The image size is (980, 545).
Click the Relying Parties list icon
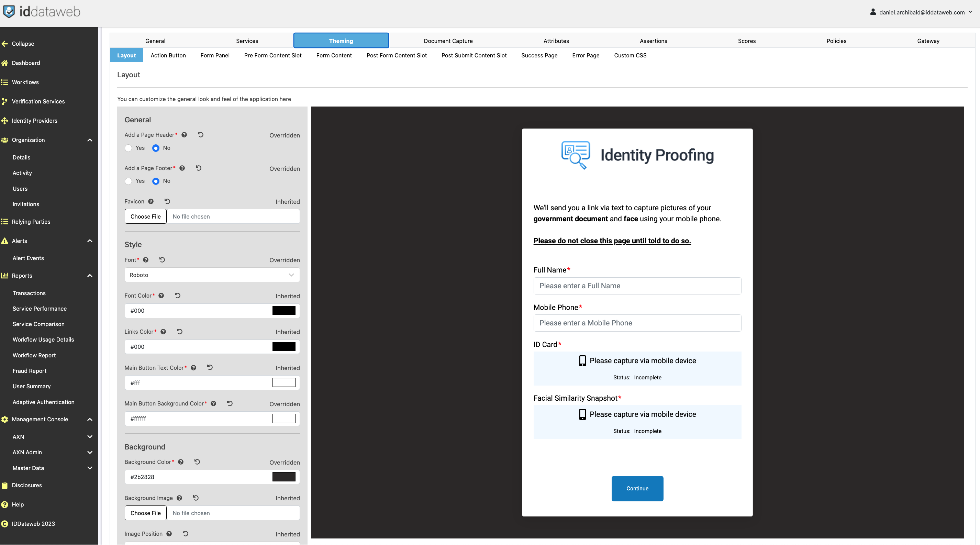4,222
